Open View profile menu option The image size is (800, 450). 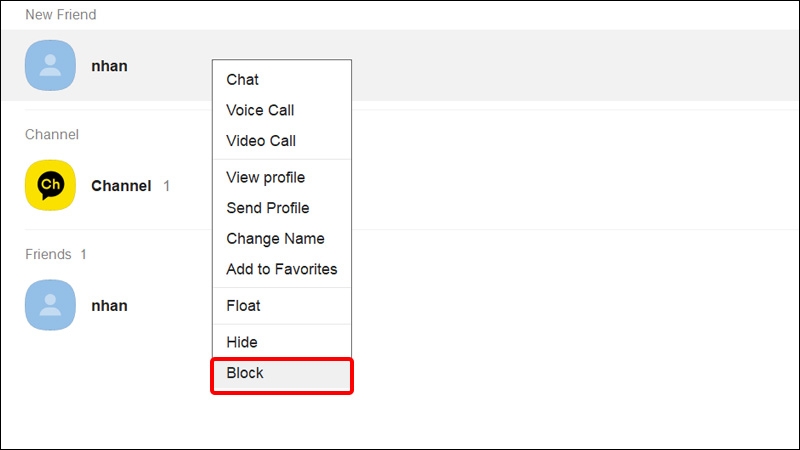(265, 177)
